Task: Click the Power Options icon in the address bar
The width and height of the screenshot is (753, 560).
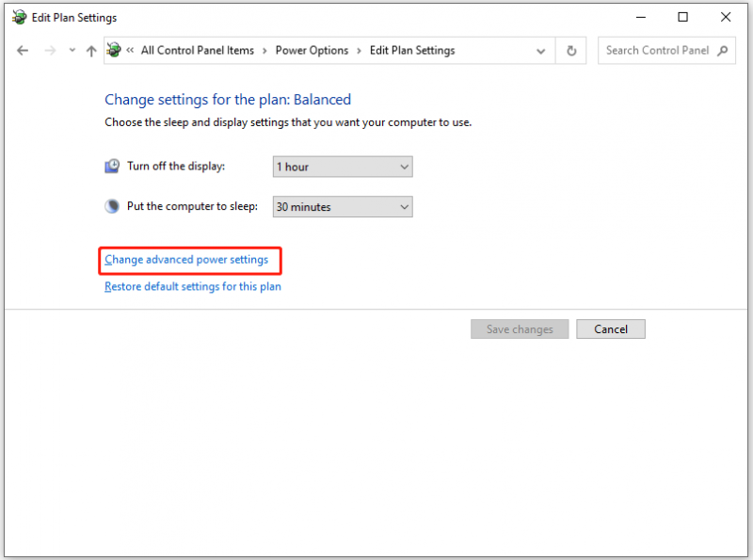Action: point(114,50)
